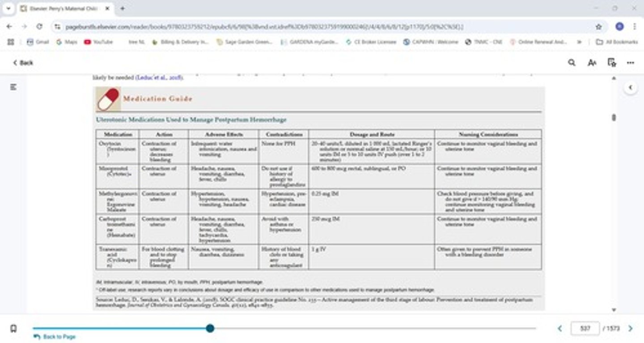Open the tab search dropdown arrow
This screenshot has height=343, width=644.
[8, 9]
